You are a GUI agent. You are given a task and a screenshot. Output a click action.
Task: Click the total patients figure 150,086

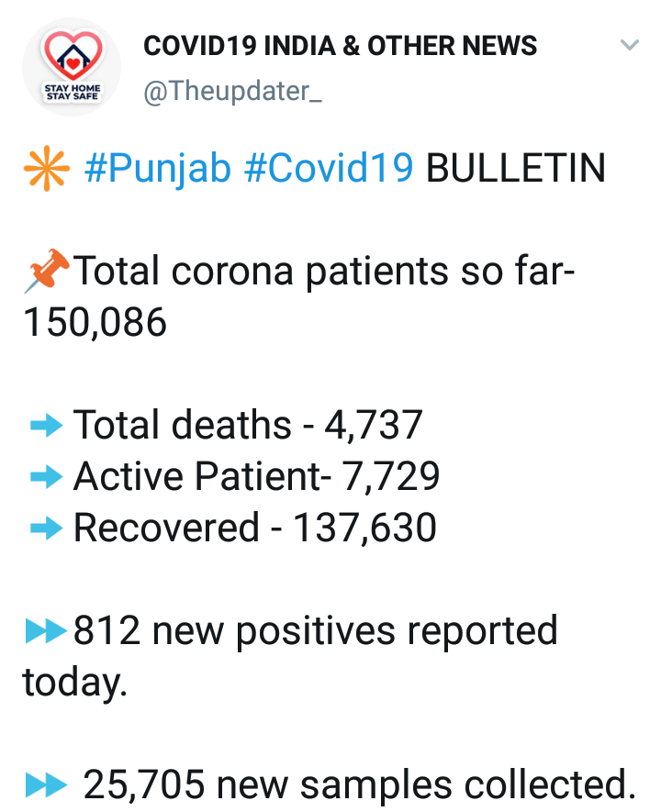click(x=95, y=323)
